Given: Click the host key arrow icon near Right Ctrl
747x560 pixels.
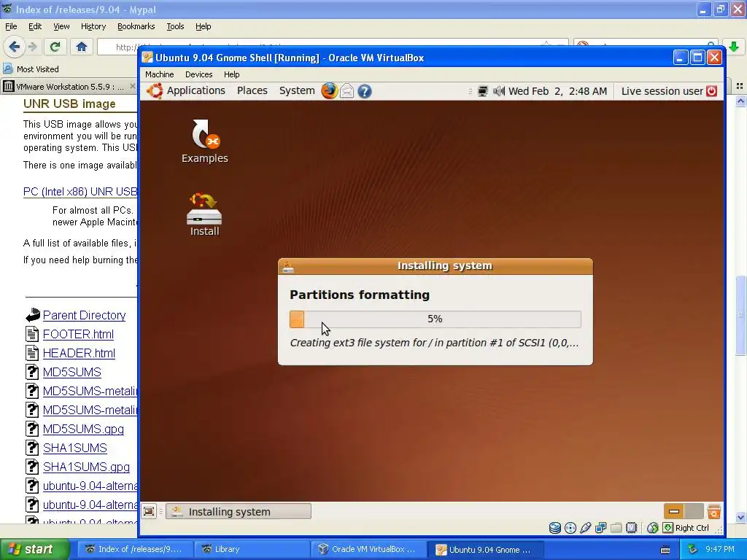Looking at the screenshot, I should coord(668,528).
